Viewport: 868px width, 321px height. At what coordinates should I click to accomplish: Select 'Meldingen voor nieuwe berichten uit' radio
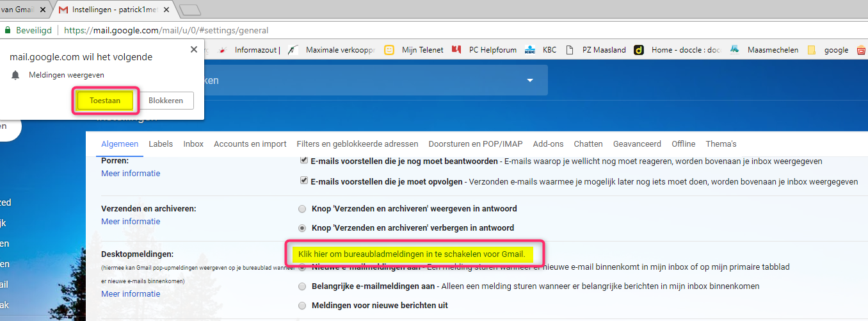(x=302, y=305)
